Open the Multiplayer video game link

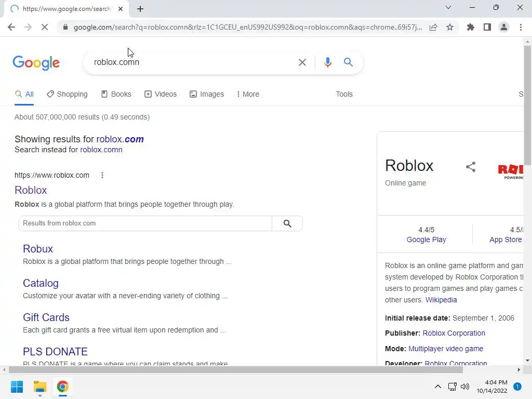click(445, 349)
